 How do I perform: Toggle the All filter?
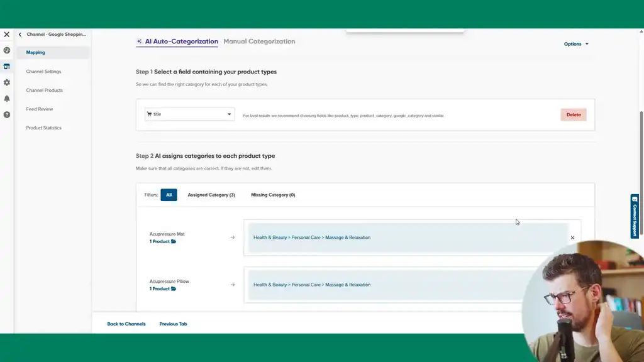169,195
